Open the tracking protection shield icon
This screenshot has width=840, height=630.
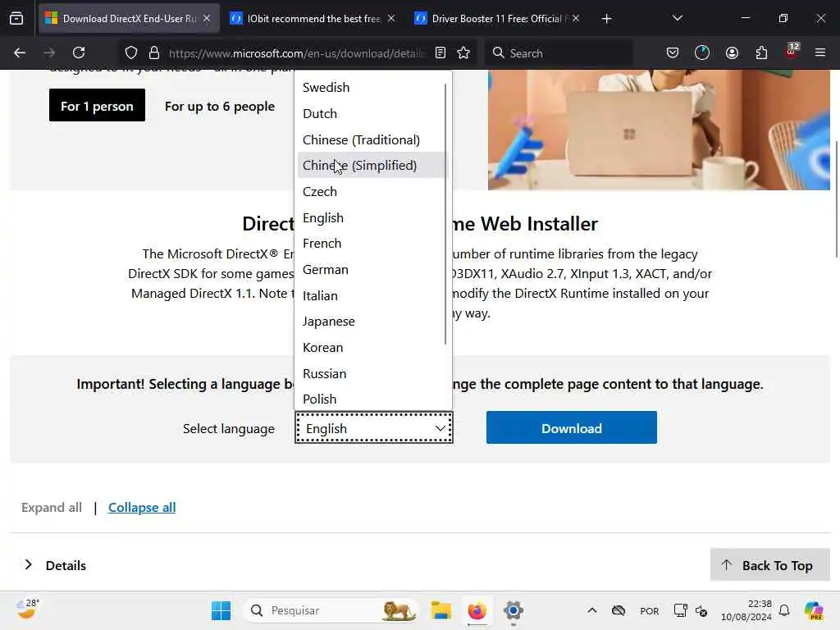click(x=131, y=52)
